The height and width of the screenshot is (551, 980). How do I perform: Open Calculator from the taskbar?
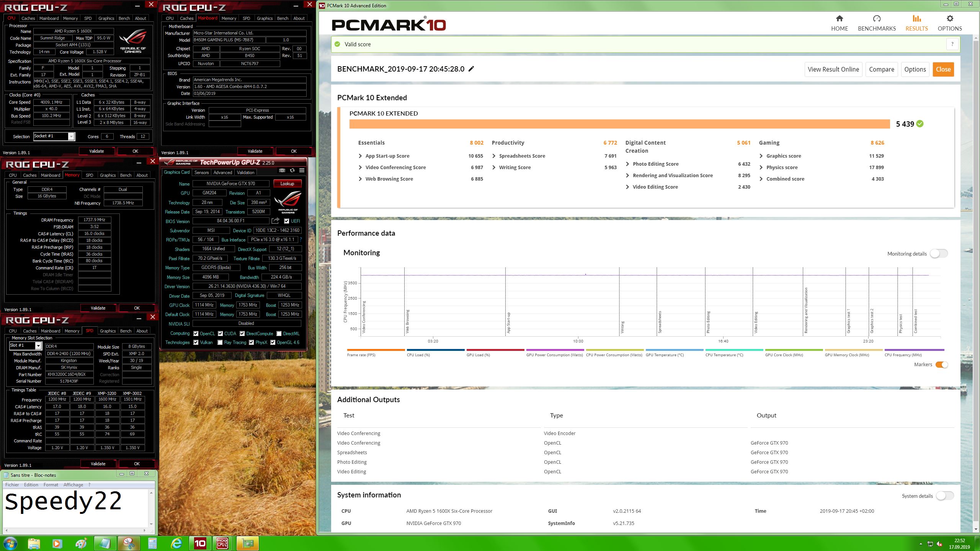pyautogui.click(x=152, y=543)
